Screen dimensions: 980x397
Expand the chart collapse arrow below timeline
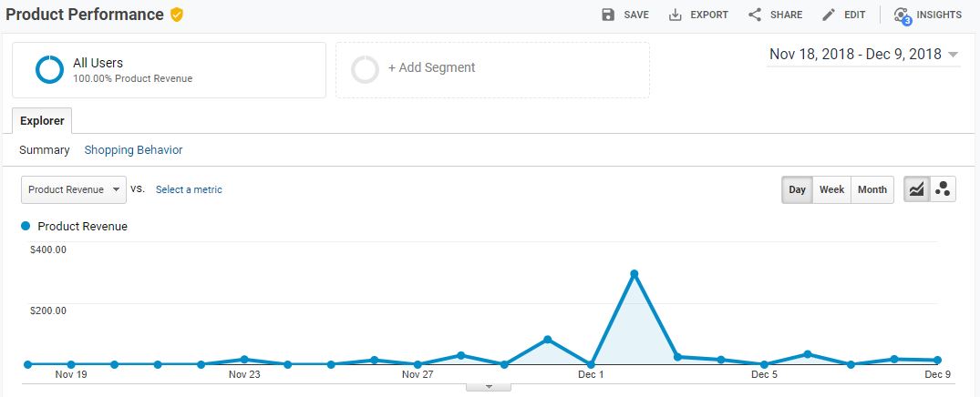489,387
